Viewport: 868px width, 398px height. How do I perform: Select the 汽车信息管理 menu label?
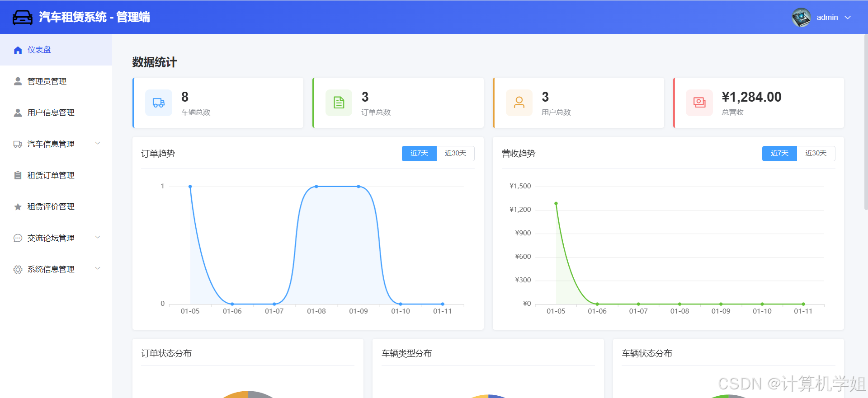(x=51, y=144)
